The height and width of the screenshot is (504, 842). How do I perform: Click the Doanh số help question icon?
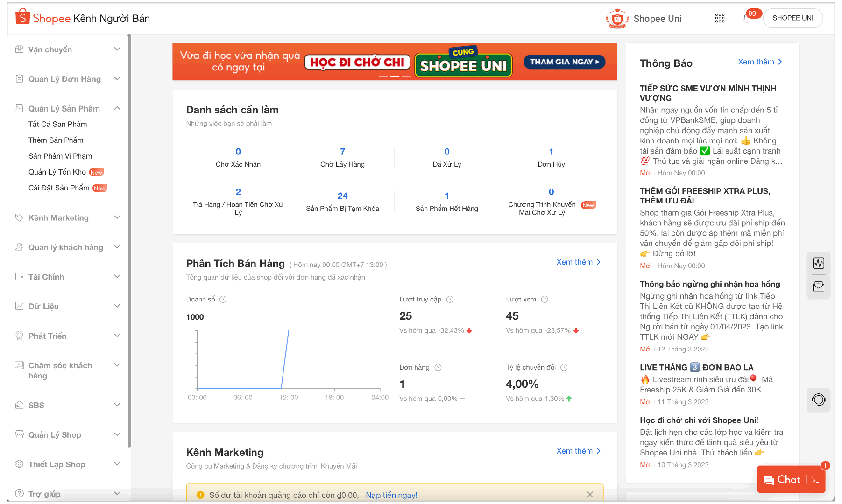pyautogui.click(x=223, y=300)
